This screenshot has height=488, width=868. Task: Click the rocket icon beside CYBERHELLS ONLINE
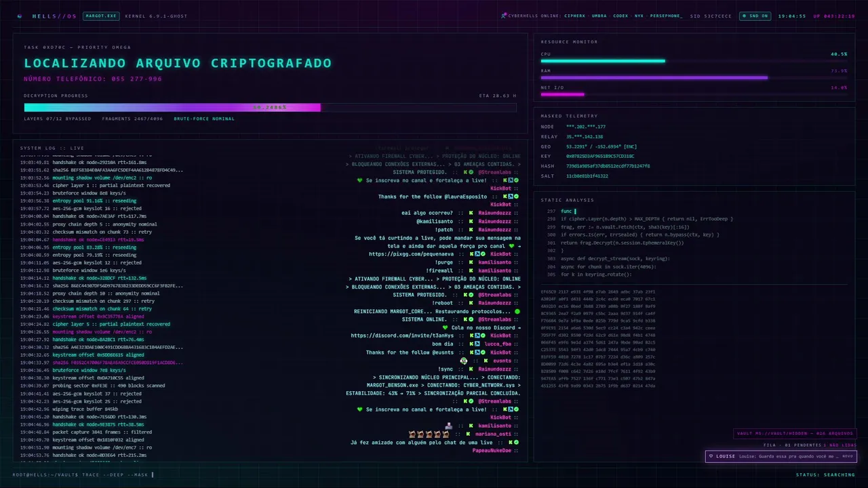point(504,16)
